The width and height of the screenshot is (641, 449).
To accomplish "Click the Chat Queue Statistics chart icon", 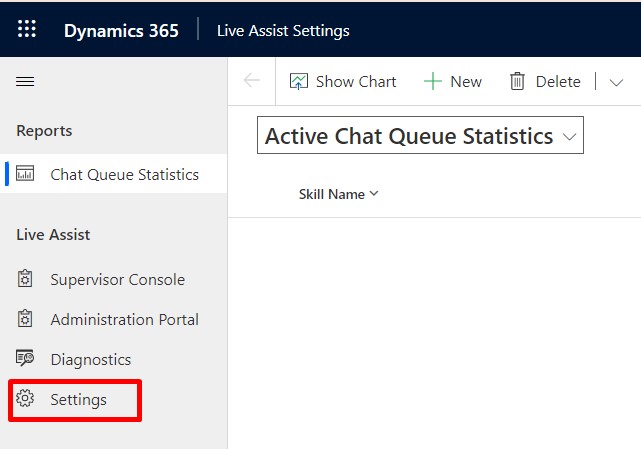I will pos(25,173).
